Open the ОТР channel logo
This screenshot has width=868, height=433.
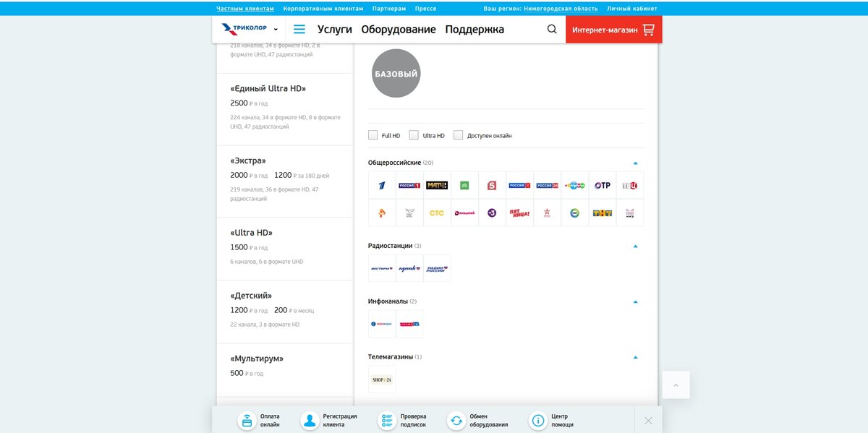[603, 185]
